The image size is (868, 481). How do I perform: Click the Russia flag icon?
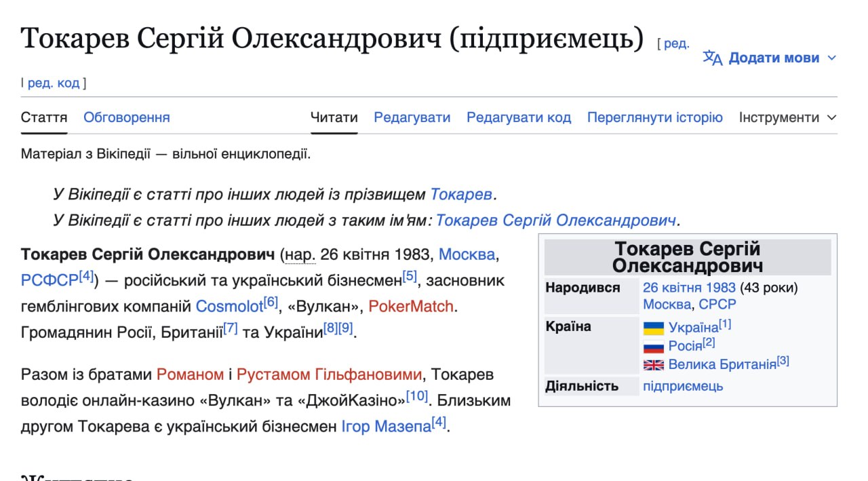pos(654,347)
